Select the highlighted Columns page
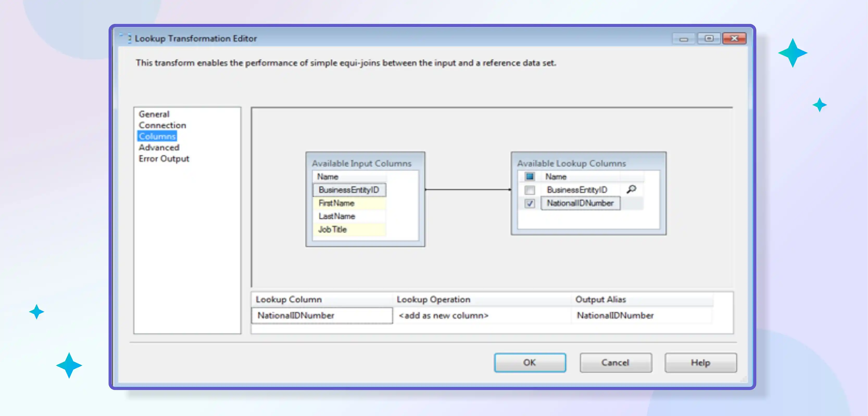Screen dimensions: 868x416 (157, 136)
